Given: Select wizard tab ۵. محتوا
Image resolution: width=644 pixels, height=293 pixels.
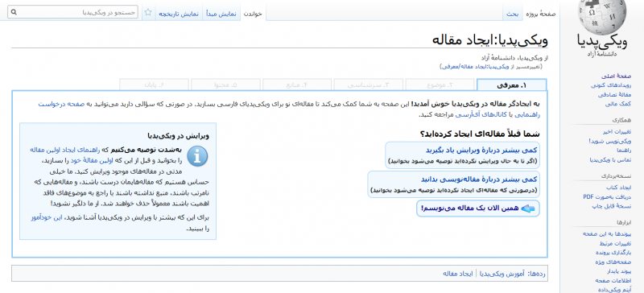Looking at the screenshot, I should 225,85.
